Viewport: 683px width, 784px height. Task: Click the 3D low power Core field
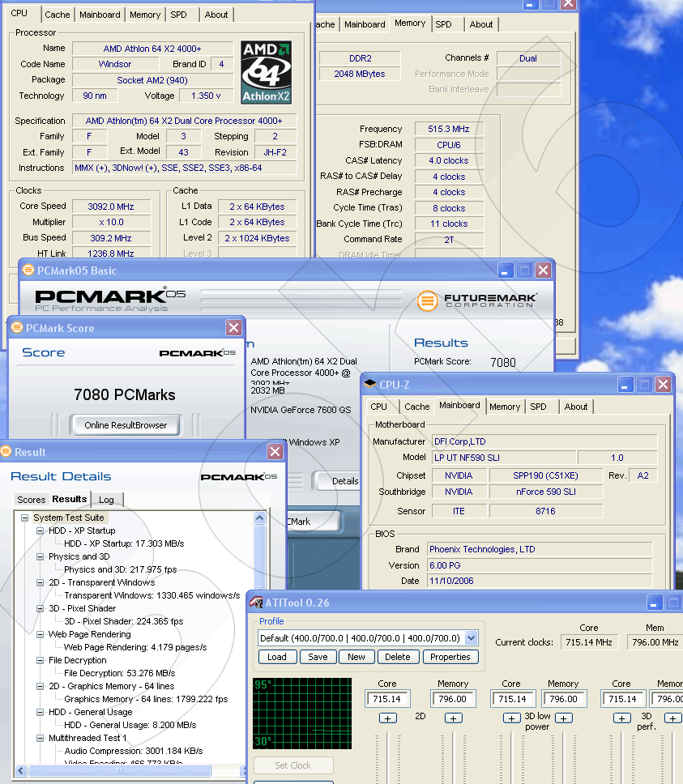pyautogui.click(x=513, y=699)
